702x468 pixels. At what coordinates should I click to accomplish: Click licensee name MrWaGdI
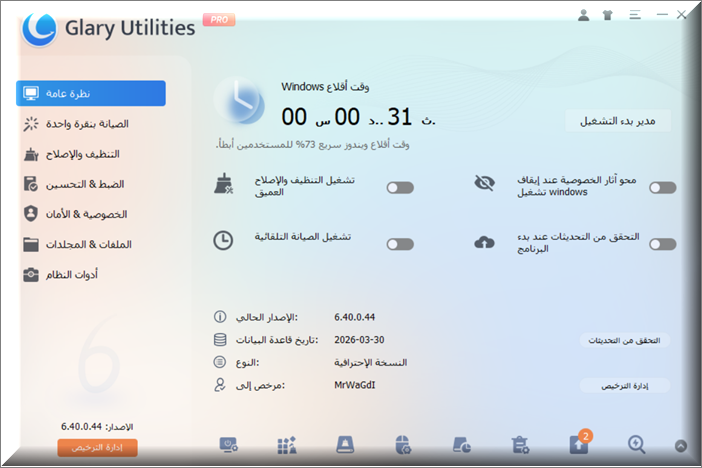pyautogui.click(x=355, y=385)
